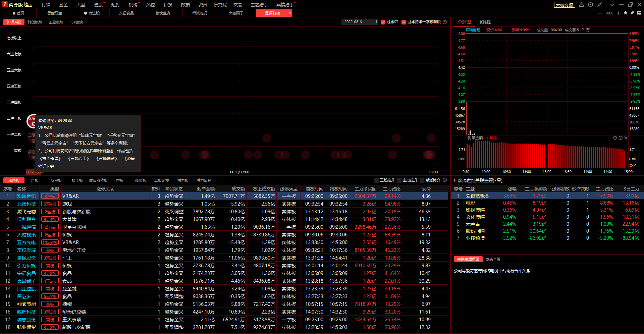Click the 关联主题原因 button

pyautogui.click(x=468, y=259)
